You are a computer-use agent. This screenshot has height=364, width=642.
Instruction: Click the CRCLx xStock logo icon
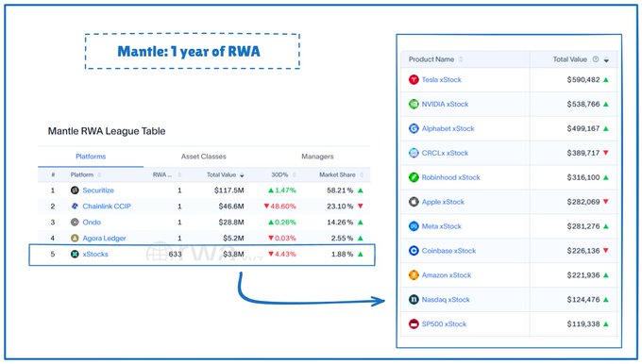(414, 153)
